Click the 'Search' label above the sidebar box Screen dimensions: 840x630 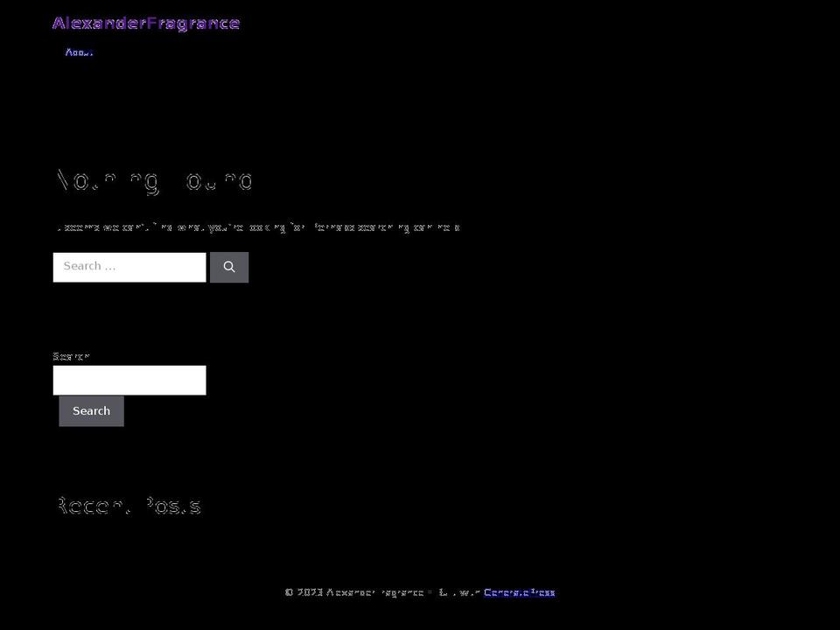point(71,356)
